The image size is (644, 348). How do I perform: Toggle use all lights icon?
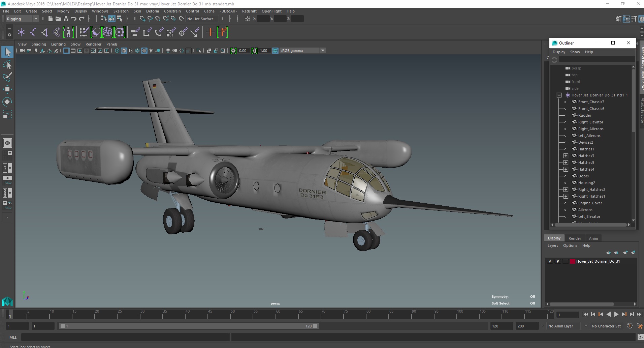click(151, 51)
